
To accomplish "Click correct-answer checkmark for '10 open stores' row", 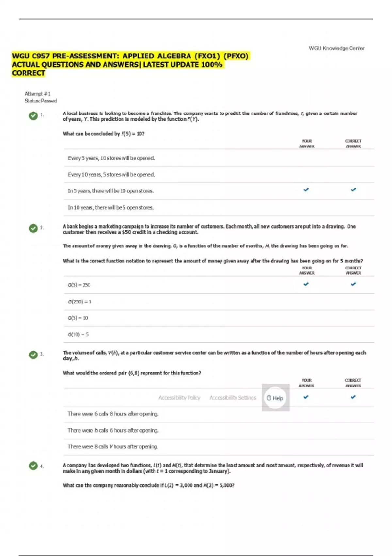I will tap(353, 190).
